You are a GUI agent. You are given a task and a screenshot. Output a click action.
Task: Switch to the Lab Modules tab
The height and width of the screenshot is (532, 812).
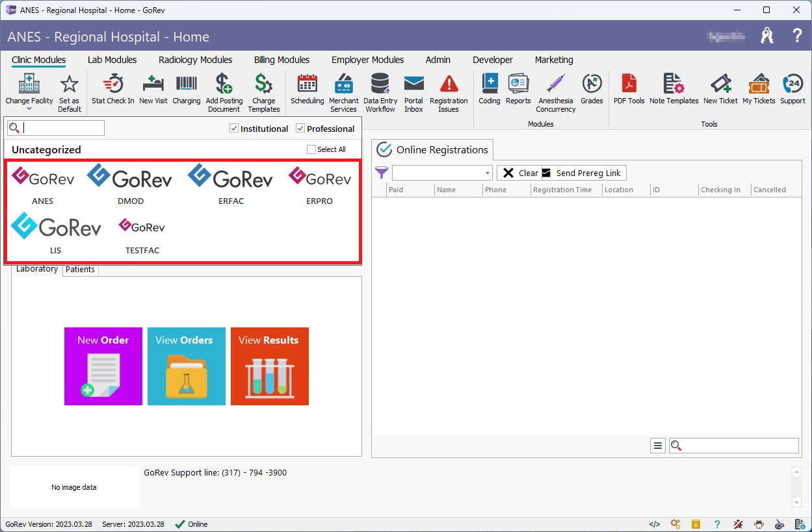(112, 60)
